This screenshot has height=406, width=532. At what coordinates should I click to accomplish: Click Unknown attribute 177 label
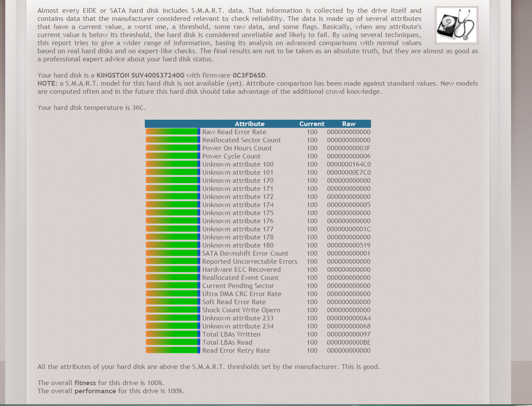[238, 229]
